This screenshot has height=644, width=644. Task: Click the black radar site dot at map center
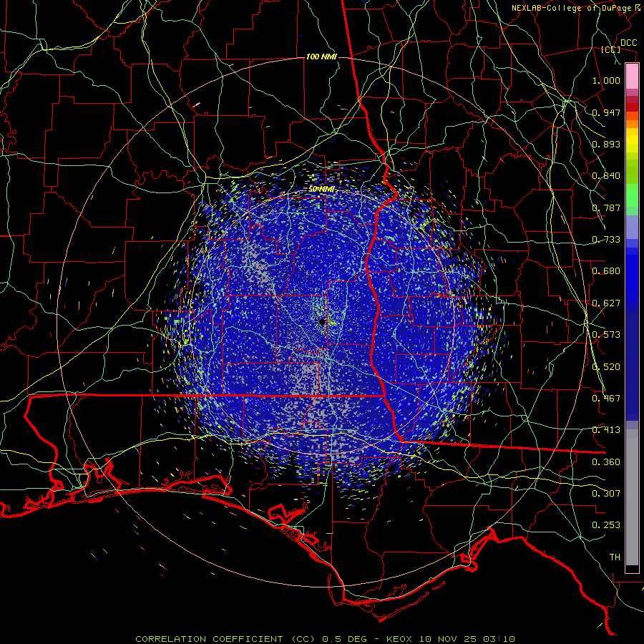(x=323, y=322)
